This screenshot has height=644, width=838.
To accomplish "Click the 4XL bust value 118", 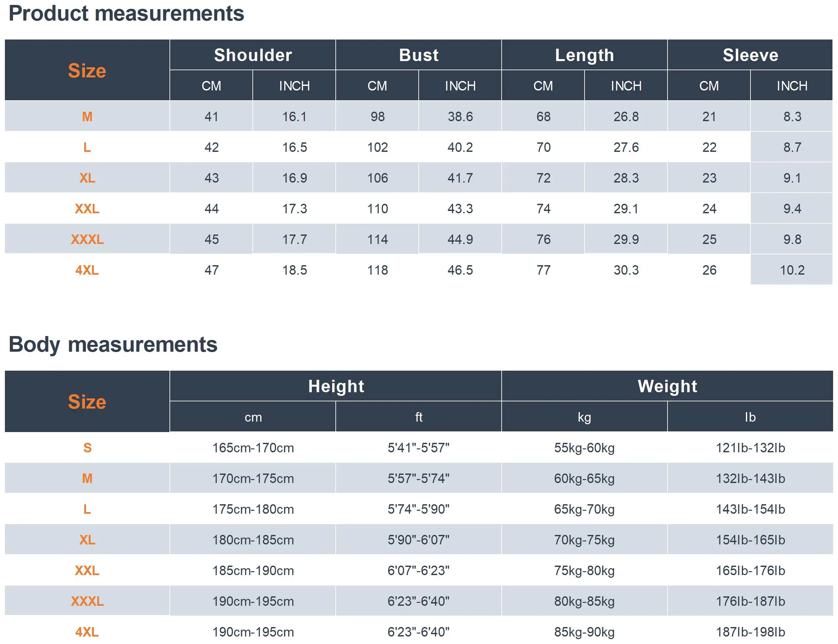I will coord(378,270).
